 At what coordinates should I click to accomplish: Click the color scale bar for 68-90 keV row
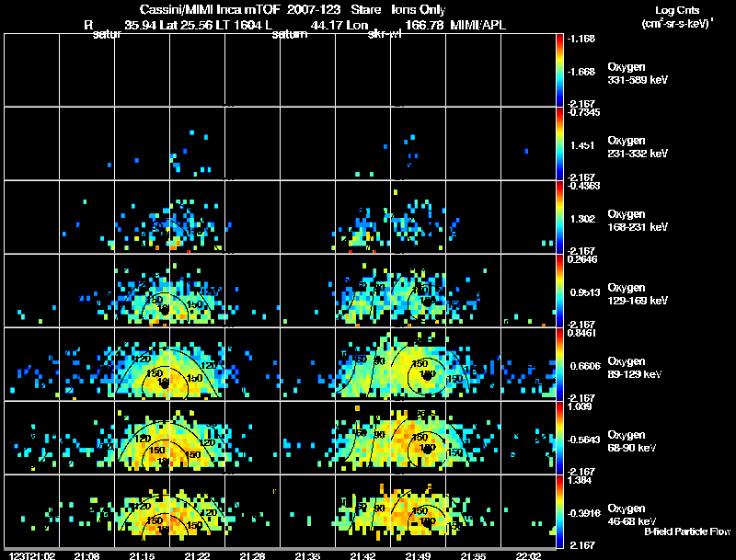point(559,438)
